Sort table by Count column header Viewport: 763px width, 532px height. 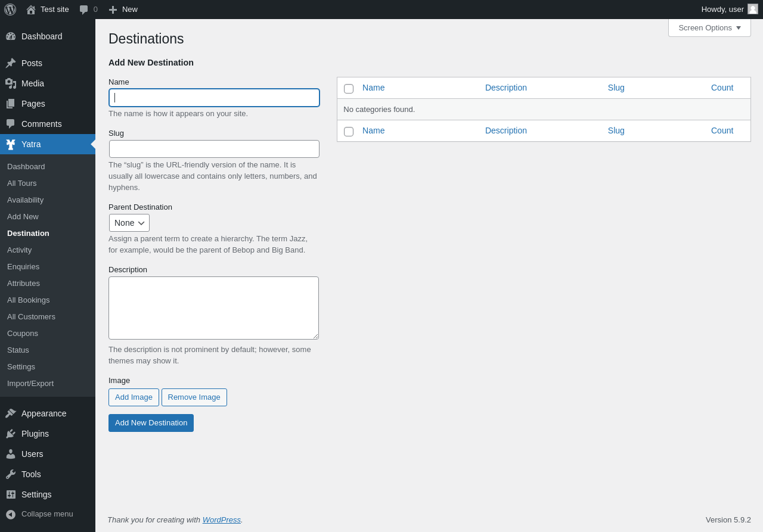(722, 88)
